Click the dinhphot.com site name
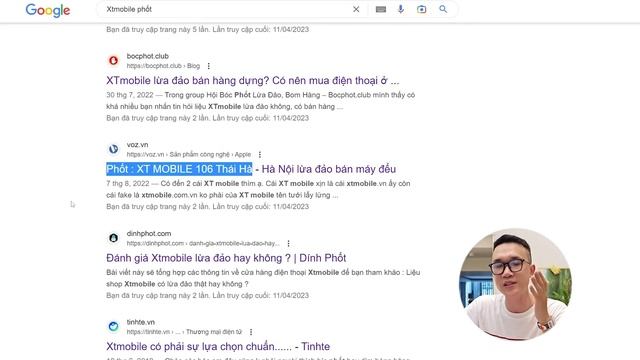Image resolution: width=640 pixels, height=360 pixels. [x=149, y=233]
